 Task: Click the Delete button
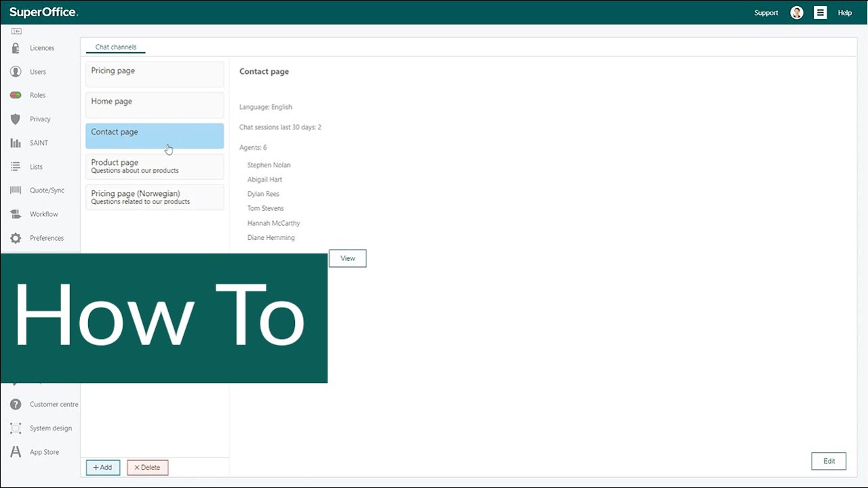pyautogui.click(x=148, y=468)
